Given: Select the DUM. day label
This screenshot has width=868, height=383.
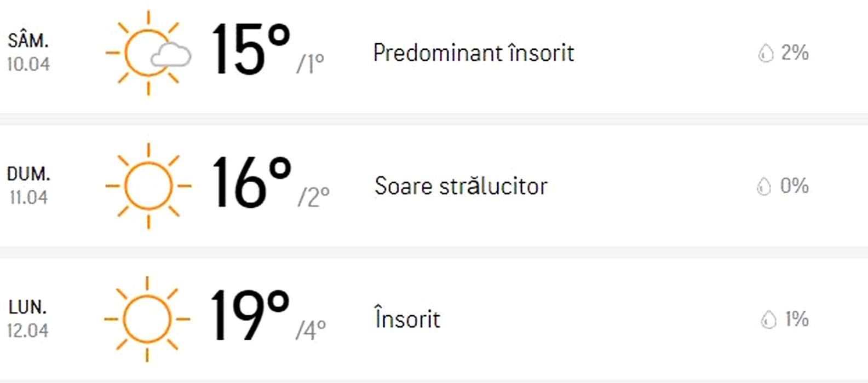Looking at the screenshot, I should pos(28,174).
